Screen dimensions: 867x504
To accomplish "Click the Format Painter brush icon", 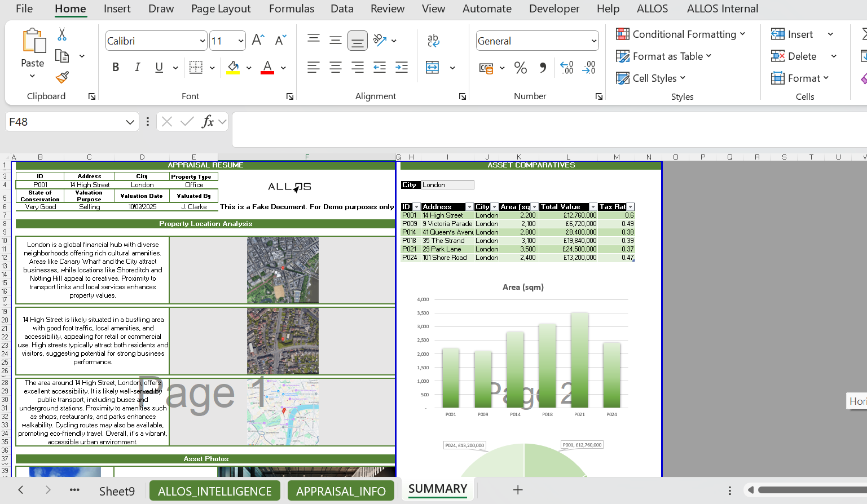I will 62,77.
